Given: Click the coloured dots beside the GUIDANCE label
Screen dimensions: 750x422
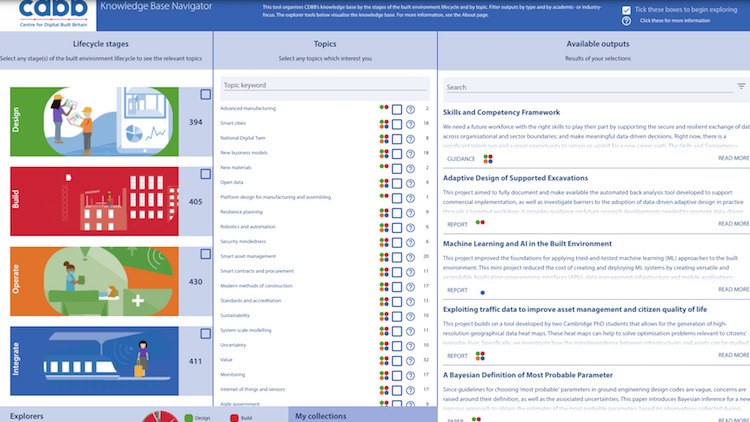Looking at the screenshot, I should [x=488, y=158].
